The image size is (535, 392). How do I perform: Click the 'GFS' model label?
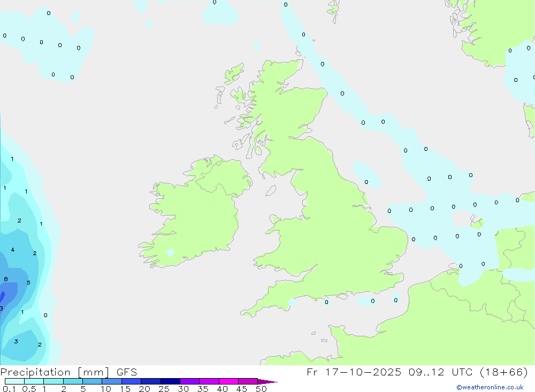click(x=127, y=372)
